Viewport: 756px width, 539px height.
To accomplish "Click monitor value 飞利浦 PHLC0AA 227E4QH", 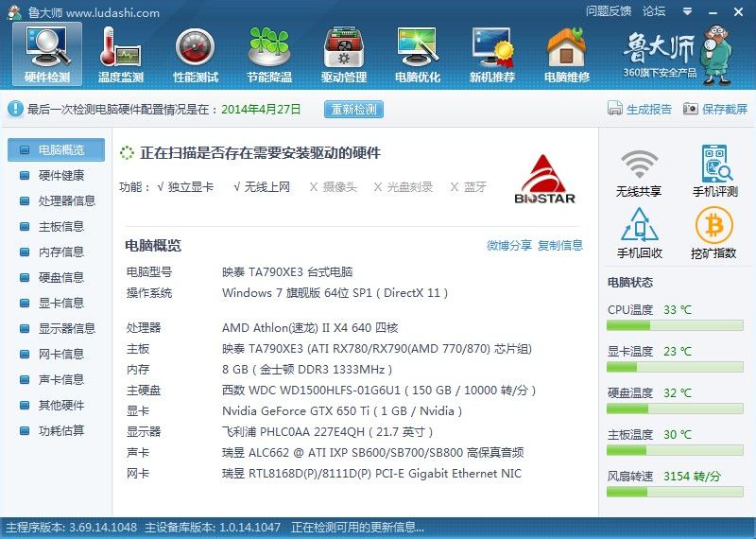I will click(327, 432).
